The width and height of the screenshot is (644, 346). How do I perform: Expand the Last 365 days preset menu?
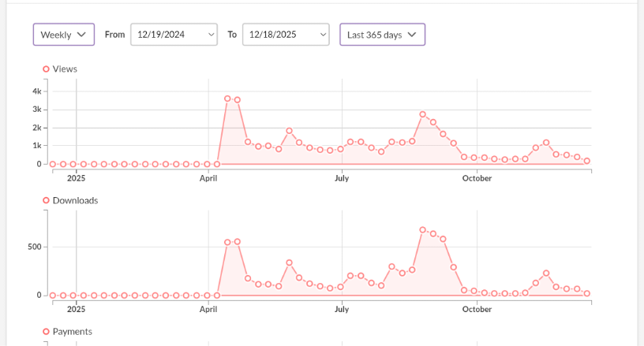pos(382,35)
